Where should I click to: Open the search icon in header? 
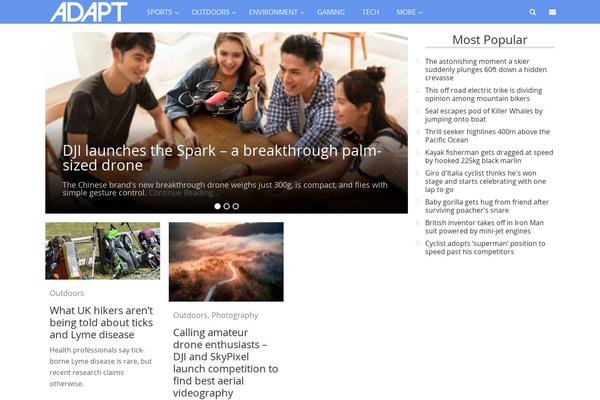point(532,12)
